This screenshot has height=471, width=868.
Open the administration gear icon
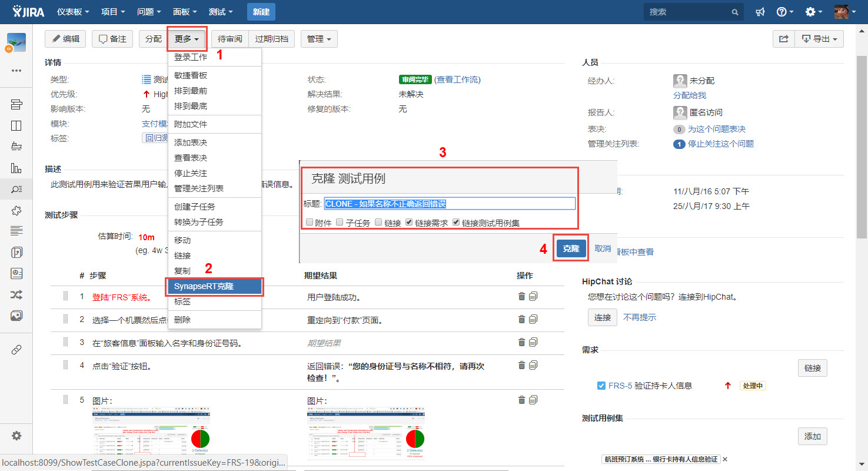(810, 12)
